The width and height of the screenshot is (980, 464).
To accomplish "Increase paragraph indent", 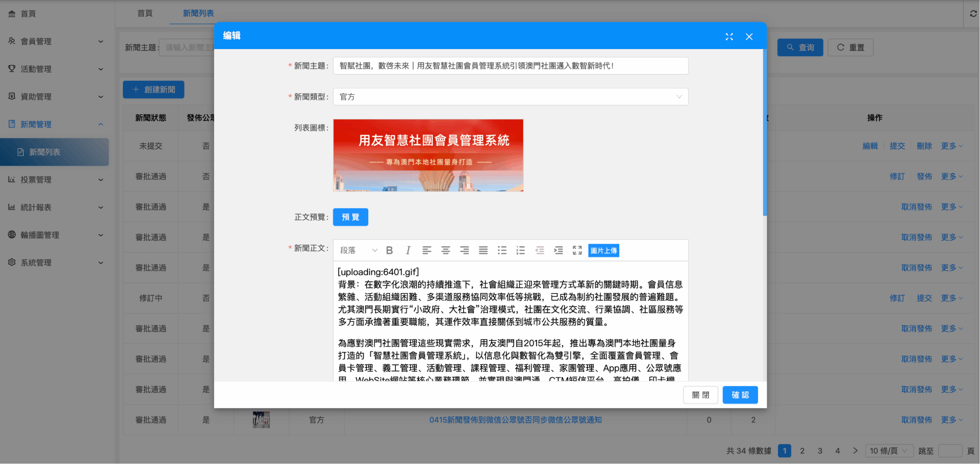I will (x=558, y=251).
